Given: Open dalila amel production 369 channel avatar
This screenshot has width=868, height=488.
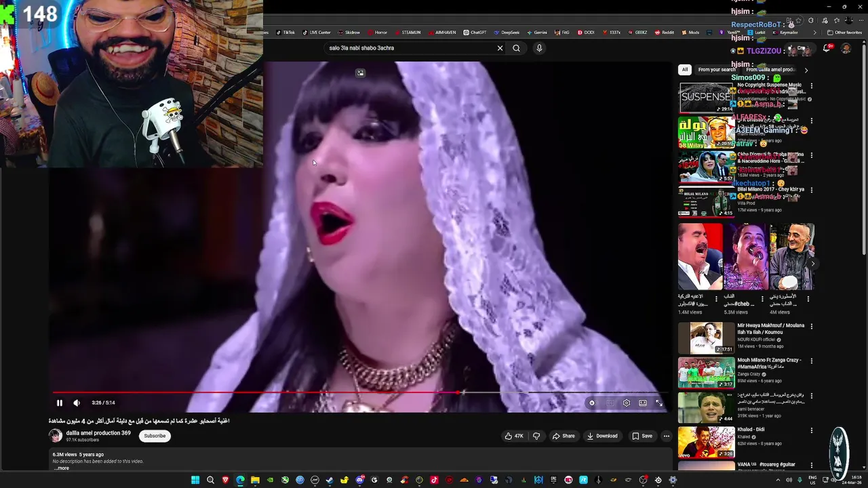Looking at the screenshot, I should [x=56, y=436].
